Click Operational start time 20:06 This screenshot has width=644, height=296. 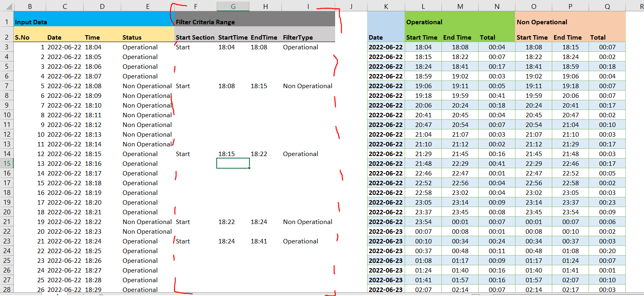[423, 105]
